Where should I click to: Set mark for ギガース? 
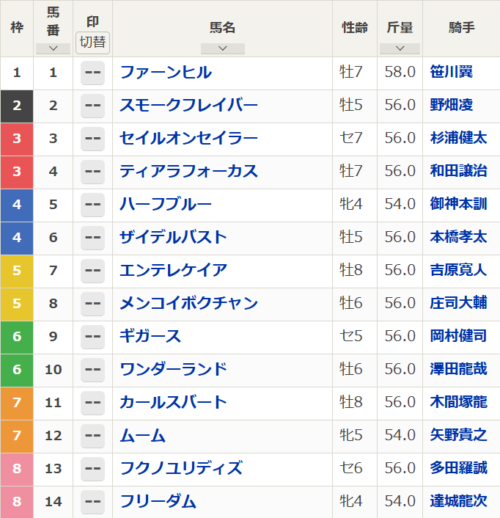coord(93,337)
